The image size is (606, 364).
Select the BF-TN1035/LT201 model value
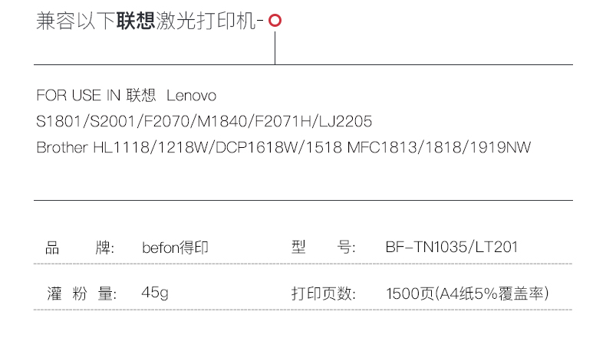[452, 248]
